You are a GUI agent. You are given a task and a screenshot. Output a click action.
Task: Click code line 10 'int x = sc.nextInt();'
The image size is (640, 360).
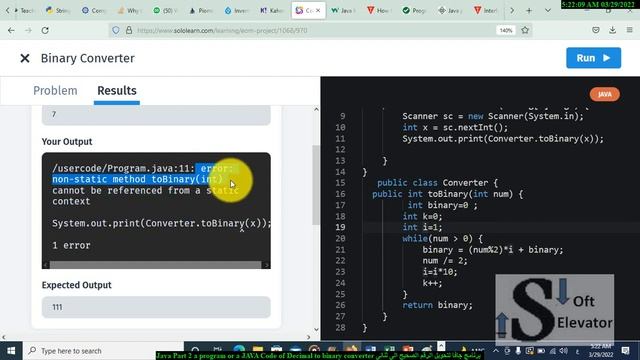click(455, 127)
